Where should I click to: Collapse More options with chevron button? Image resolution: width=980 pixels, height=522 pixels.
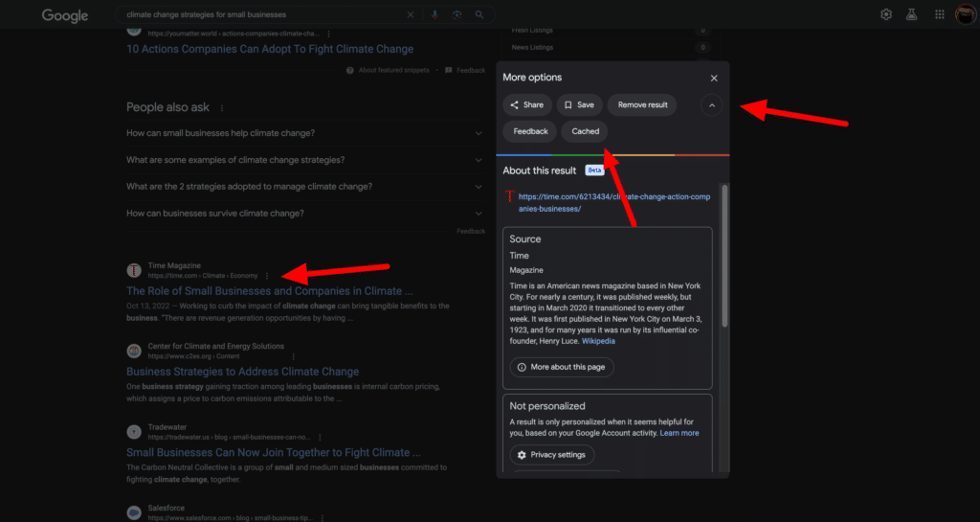click(x=711, y=105)
